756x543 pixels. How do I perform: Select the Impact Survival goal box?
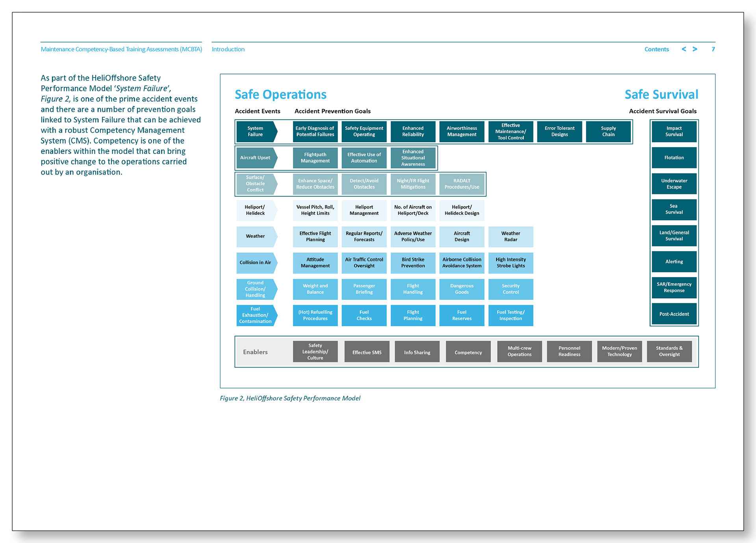[674, 131]
